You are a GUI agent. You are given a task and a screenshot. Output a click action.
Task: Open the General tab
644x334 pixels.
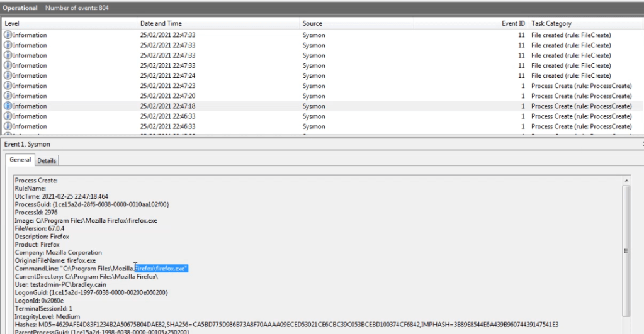[x=20, y=160]
